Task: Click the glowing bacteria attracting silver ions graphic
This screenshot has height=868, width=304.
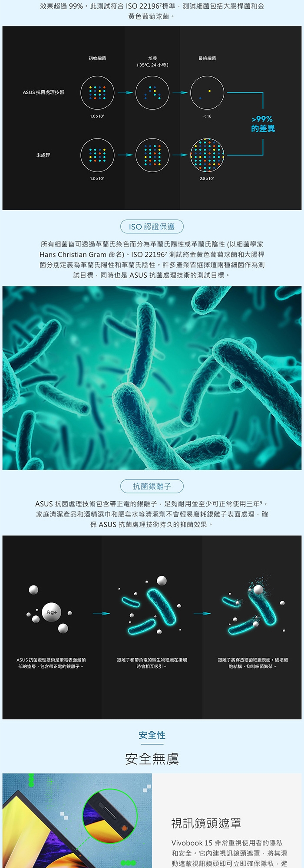Action: point(152,605)
